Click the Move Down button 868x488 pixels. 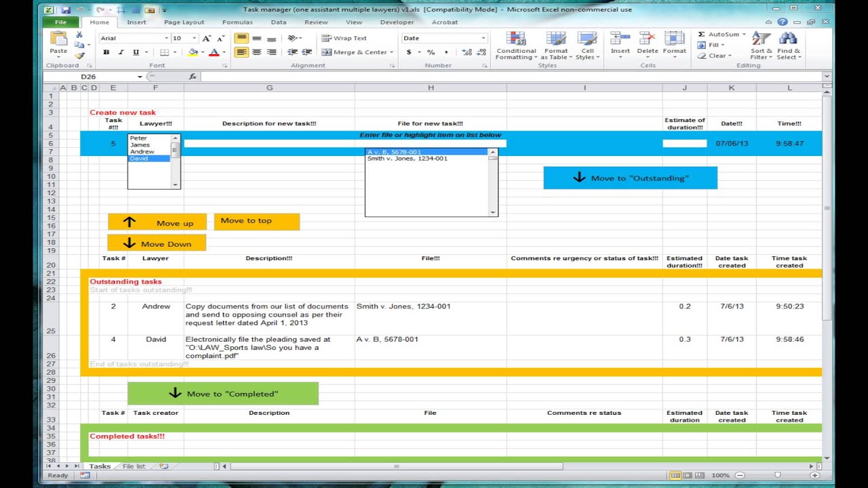[157, 243]
